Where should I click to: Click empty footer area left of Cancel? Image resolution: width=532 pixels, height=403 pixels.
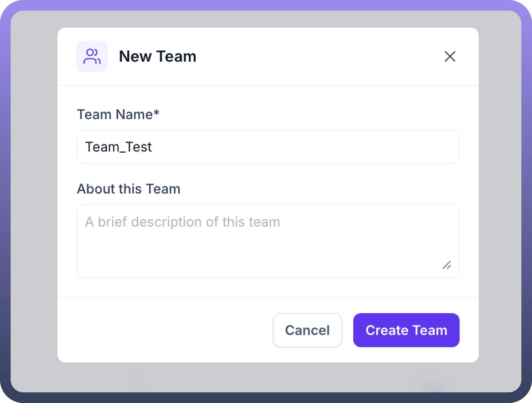[165, 330]
